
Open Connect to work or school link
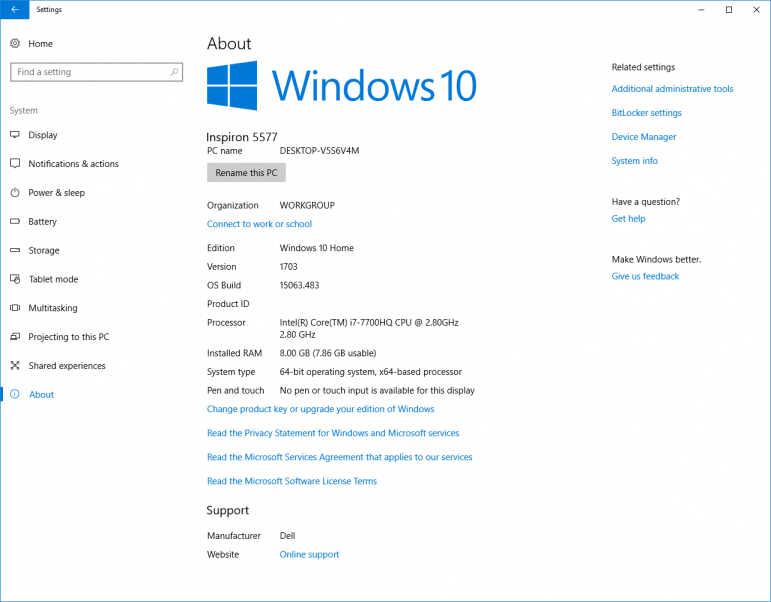[259, 224]
